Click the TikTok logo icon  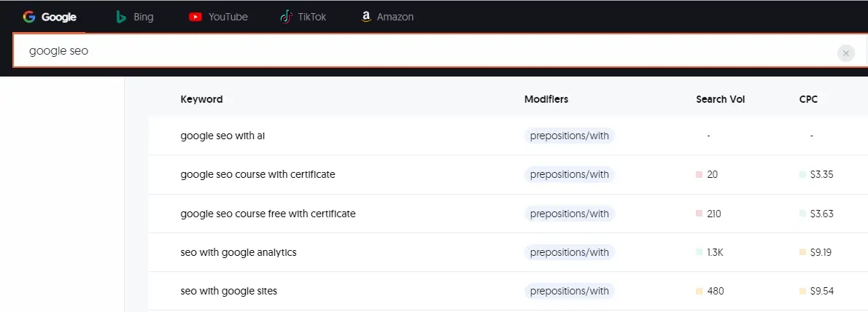click(286, 17)
